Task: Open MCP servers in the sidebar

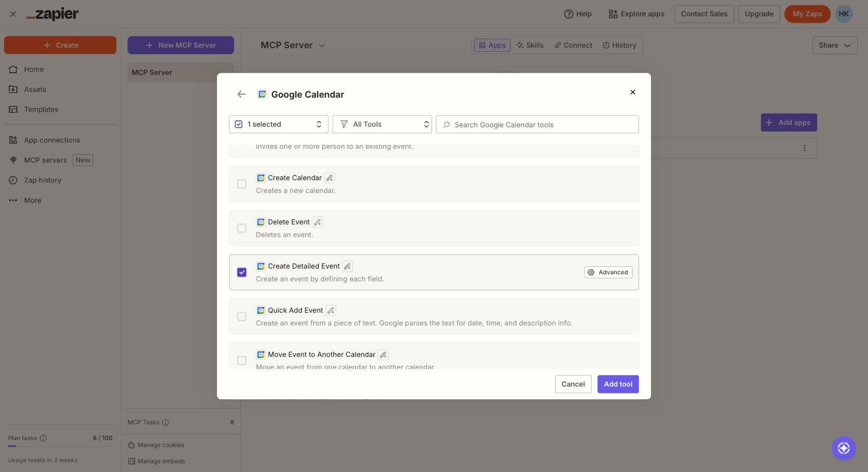Action: pyautogui.click(x=45, y=160)
